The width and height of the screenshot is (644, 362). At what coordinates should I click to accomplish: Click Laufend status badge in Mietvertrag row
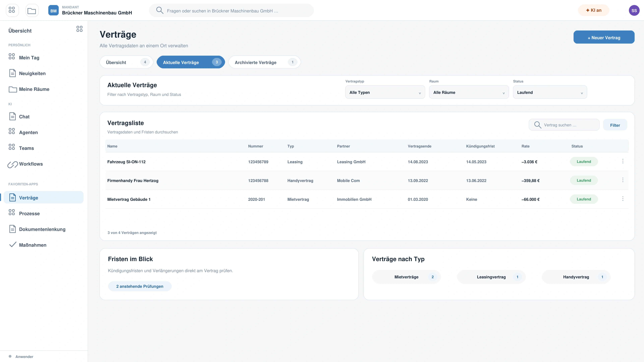point(584,199)
